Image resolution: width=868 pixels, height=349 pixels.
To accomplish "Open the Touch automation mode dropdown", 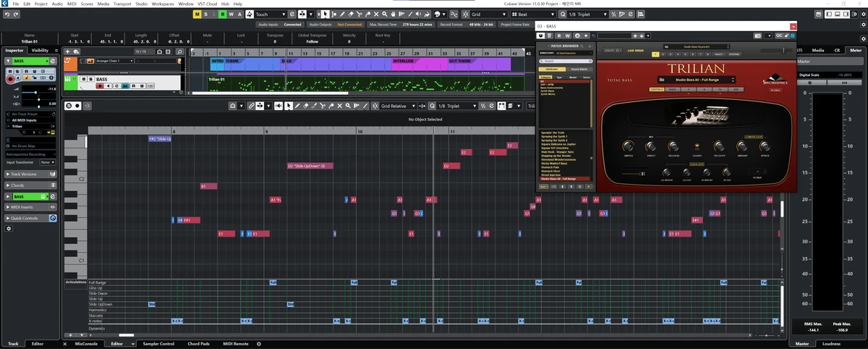I will click(270, 14).
